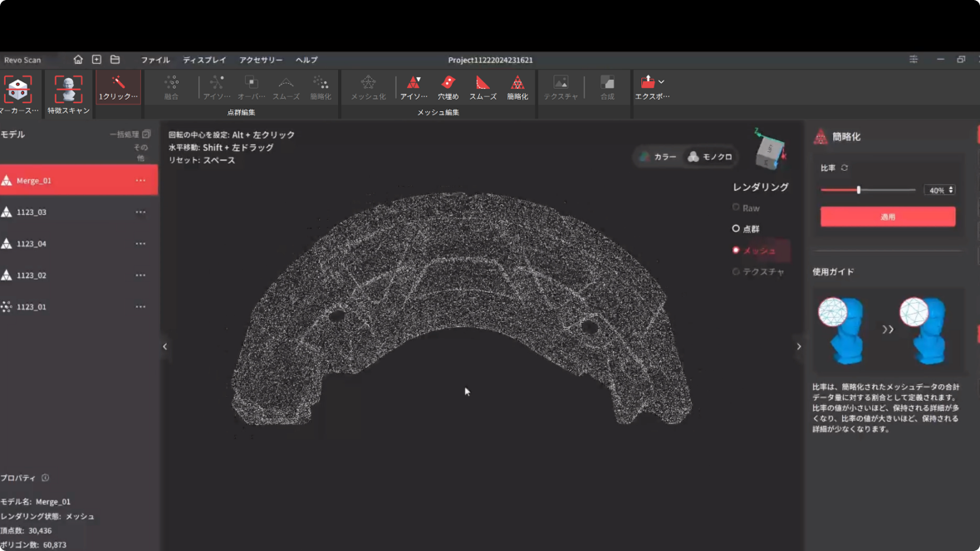Reset the 比率 ratio with refresh icon
Image resolution: width=980 pixels, height=551 pixels.
tap(845, 168)
